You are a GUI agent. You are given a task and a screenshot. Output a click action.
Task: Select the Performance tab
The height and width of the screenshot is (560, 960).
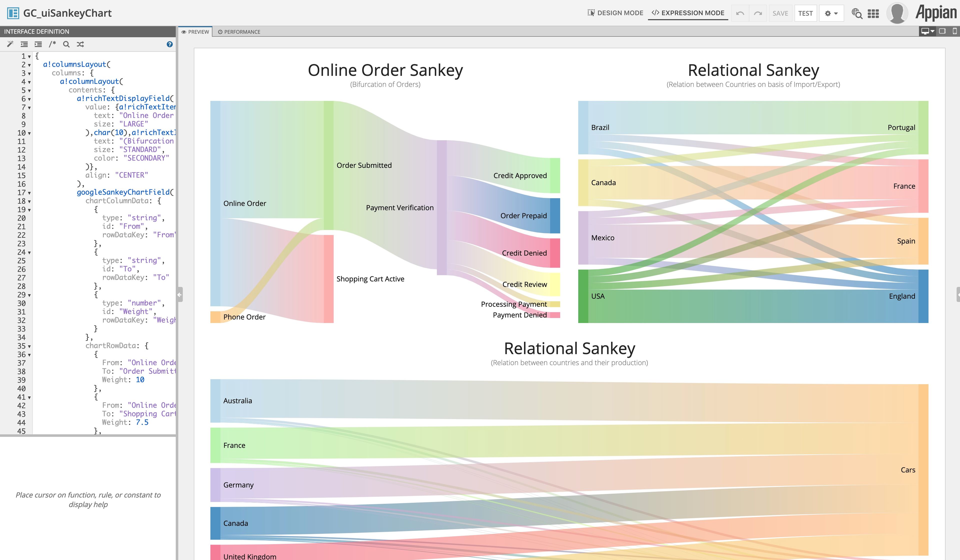tap(239, 32)
